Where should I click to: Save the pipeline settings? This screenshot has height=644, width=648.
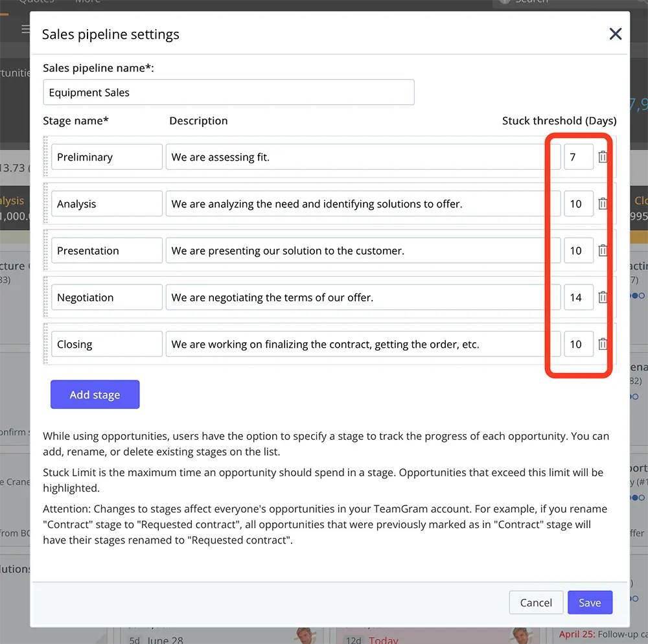pos(589,603)
